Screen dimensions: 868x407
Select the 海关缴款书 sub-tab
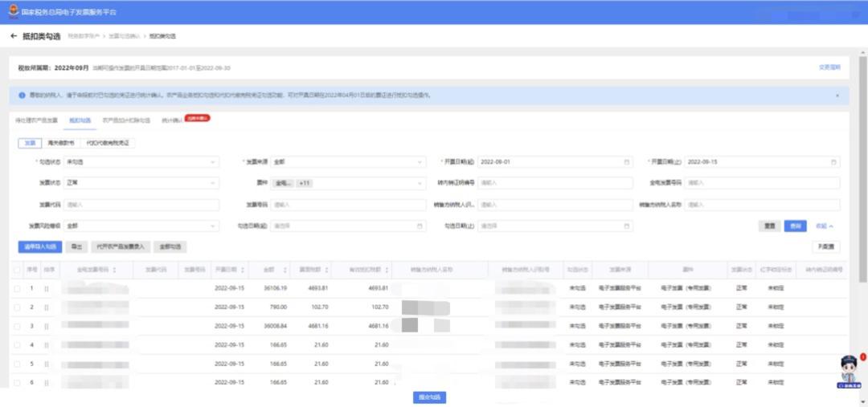pos(61,143)
